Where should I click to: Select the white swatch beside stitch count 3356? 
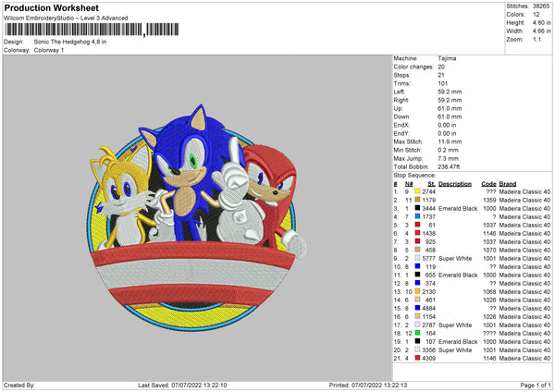(417, 349)
